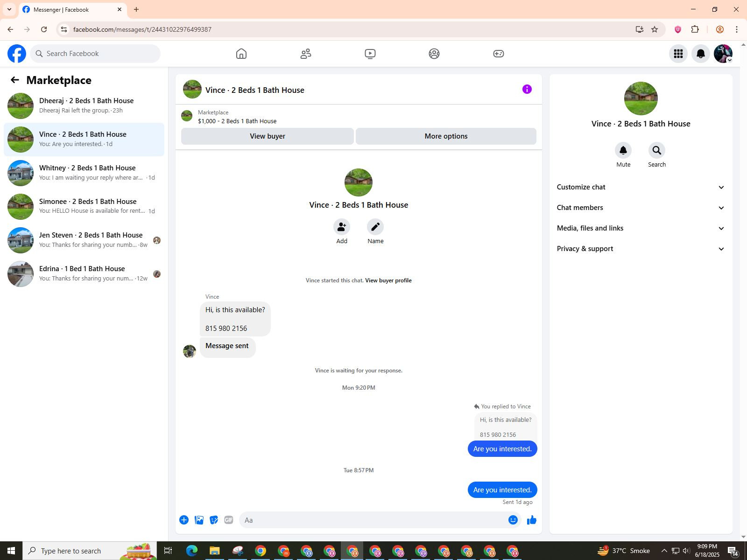Click the last "Are you interested." sent message
Viewport: 747px width, 560px height.
click(x=502, y=490)
